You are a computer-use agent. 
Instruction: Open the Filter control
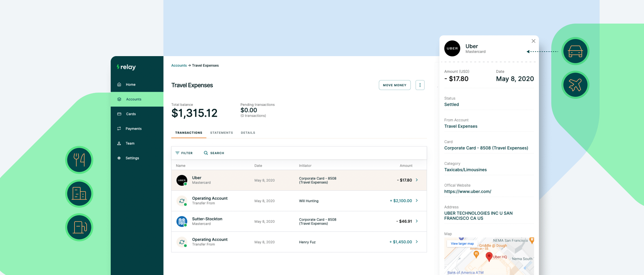point(184,153)
